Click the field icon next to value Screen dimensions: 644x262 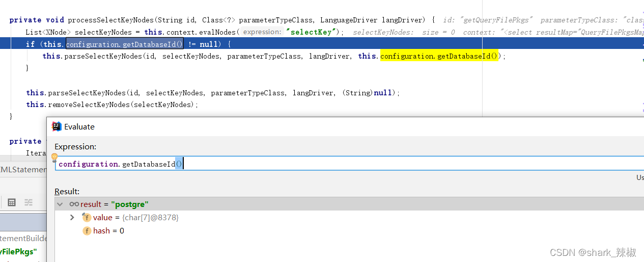[x=87, y=218]
